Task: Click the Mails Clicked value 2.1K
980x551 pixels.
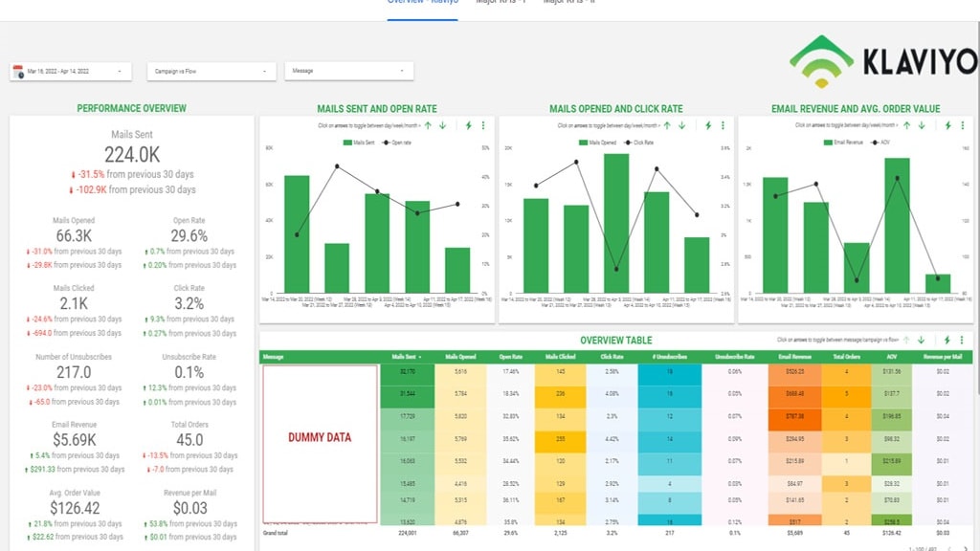Action: 74,303
